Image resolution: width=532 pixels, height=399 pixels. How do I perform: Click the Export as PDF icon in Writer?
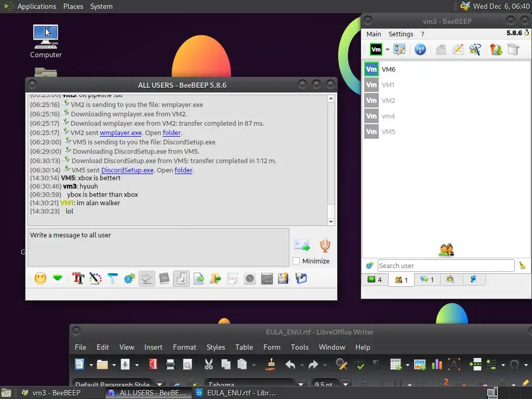[x=153, y=365]
